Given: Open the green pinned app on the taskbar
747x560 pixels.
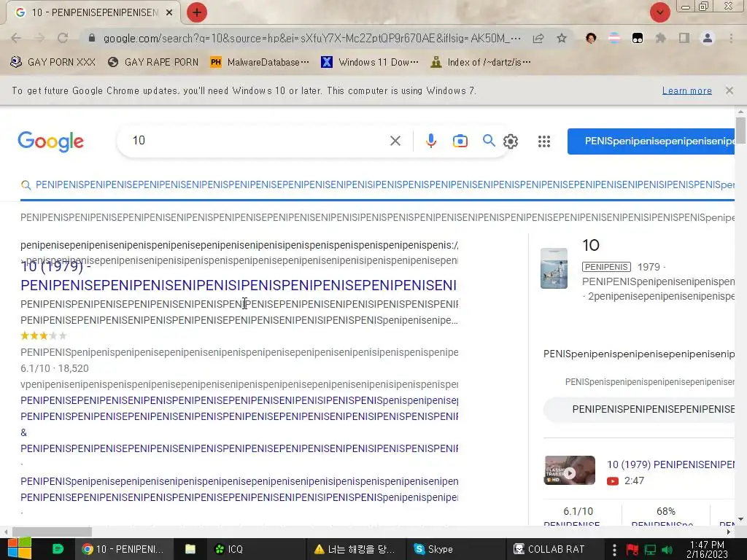Looking at the screenshot, I should [58, 549].
